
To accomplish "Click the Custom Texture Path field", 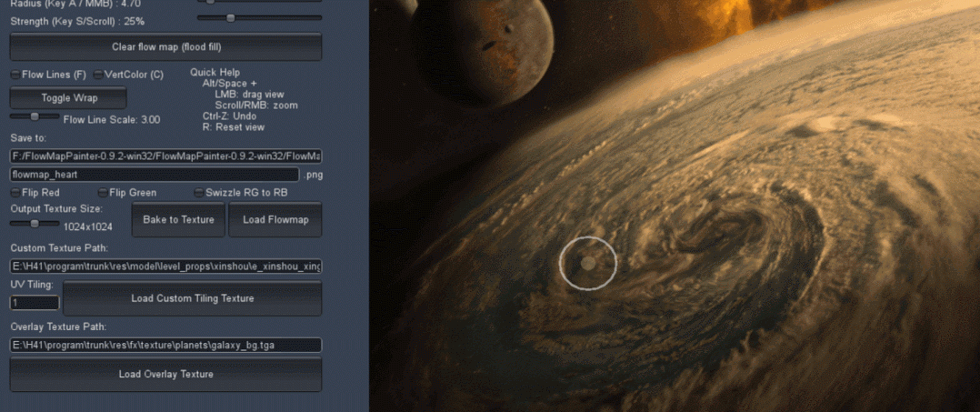I will pyautogui.click(x=165, y=267).
